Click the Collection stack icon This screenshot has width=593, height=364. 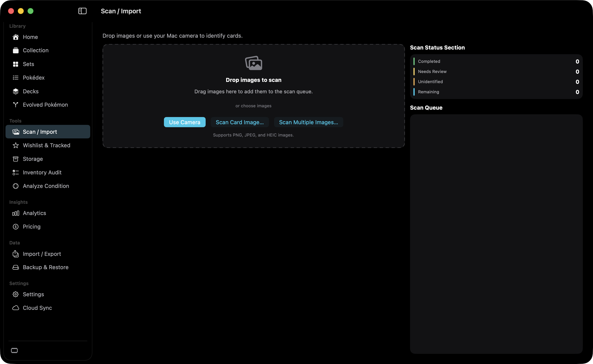click(16, 50)
